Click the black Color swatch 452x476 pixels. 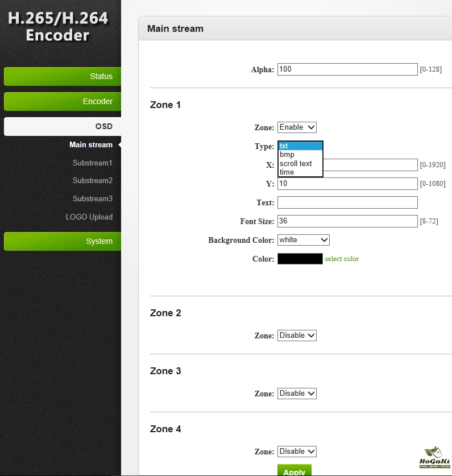pos(300,259)
